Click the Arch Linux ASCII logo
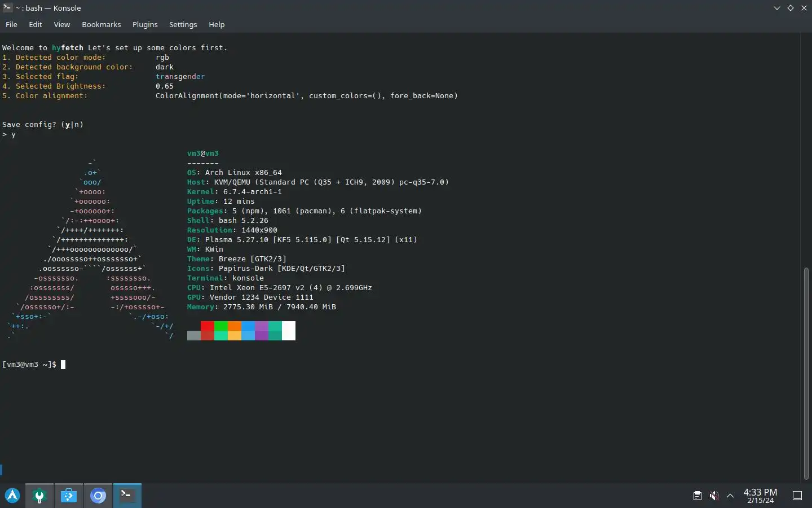Viewport: 812px width, 508px height. (91, 249)
